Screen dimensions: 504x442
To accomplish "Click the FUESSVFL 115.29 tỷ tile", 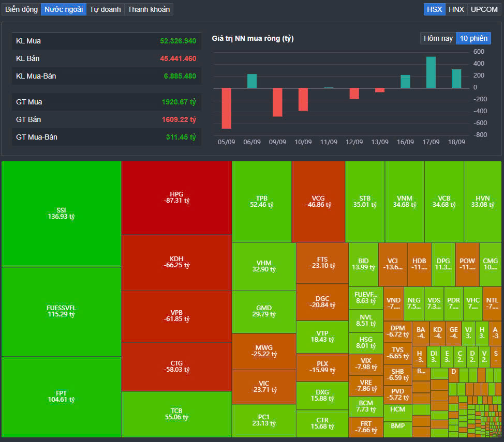I will point(61,311).
